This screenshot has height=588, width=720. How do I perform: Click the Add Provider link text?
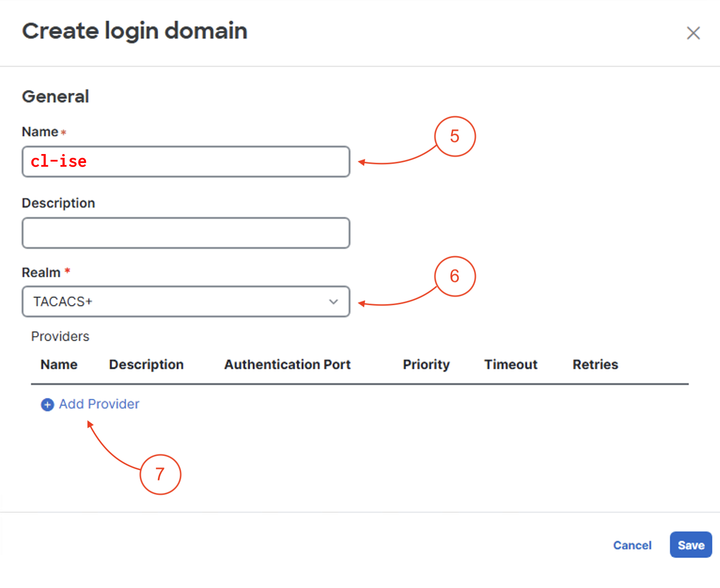pyautogui.click(x=99, y=404)
